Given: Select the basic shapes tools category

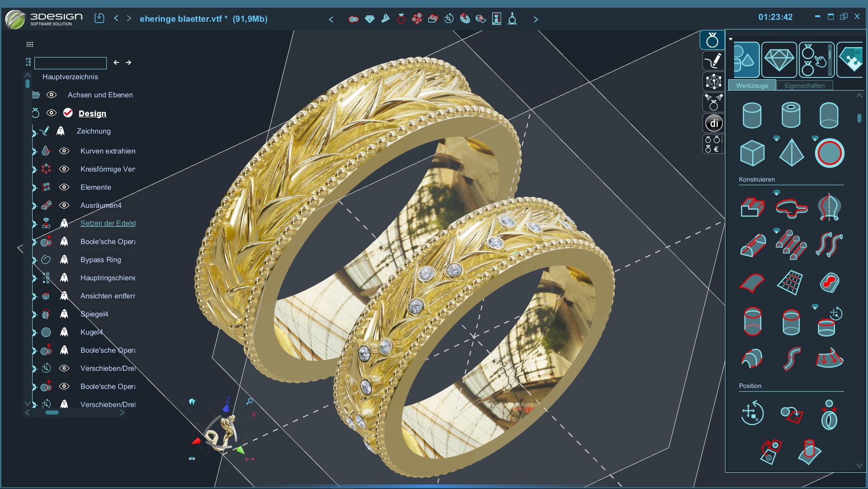Looking at the screenshot, I should [746, 60].
